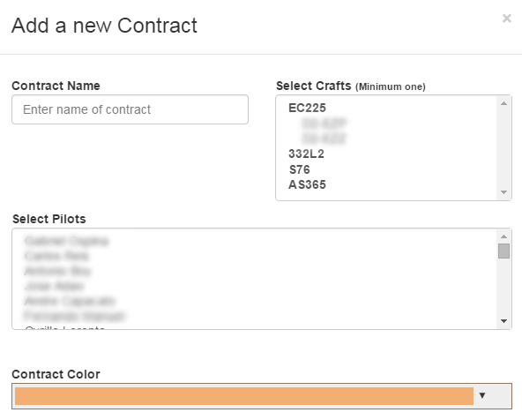This screenshot has width=522, height=420.
Task: Click the pilots list scrollbar thumb
Action: [x=503, y=251]
